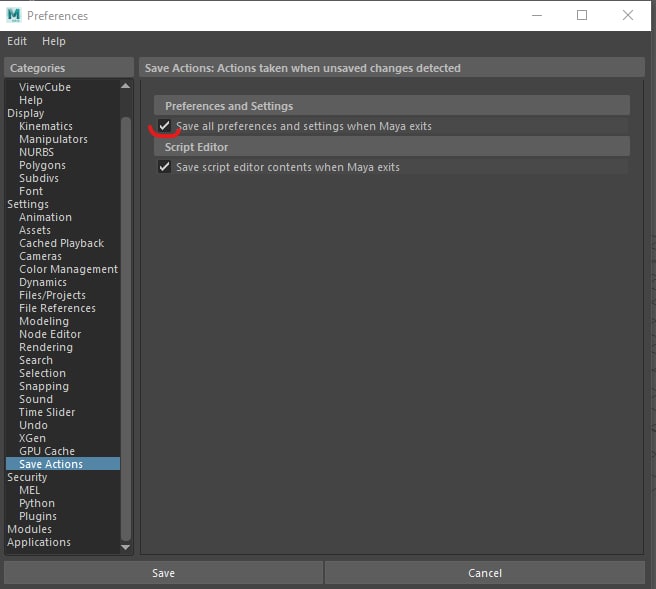This screenshot has height=589, width=656.
Task: Maximize the Preferences window
Action: click(582, 15)
